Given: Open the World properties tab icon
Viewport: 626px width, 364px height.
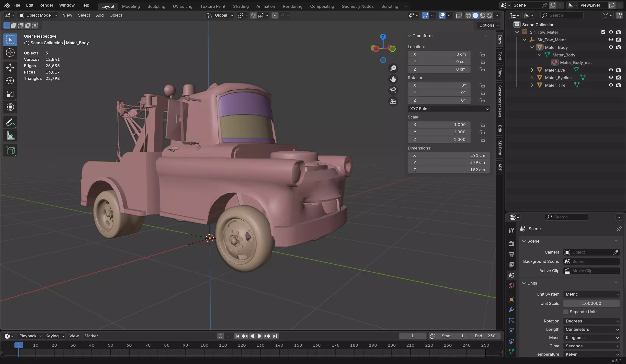Looking at the screenshot, I should (x=511, y=286).
